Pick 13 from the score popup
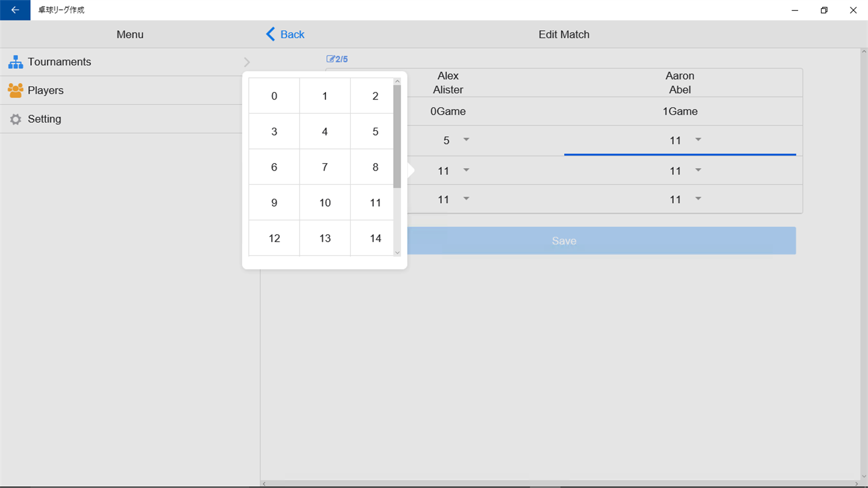This screenshot has width=868, height=488. point(325,238)
